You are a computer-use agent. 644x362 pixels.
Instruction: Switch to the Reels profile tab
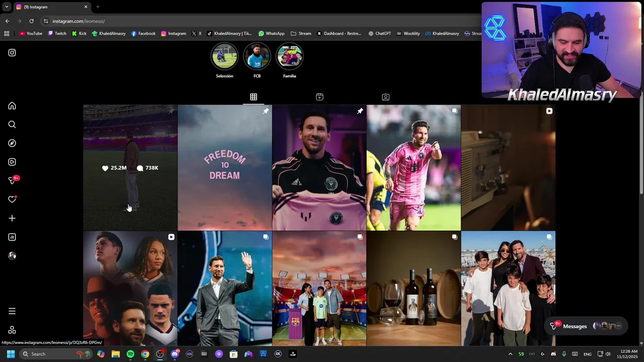319,97
